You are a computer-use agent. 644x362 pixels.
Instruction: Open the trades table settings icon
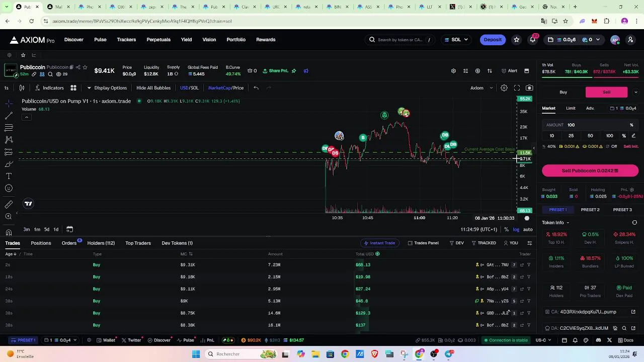click(529, 243)
